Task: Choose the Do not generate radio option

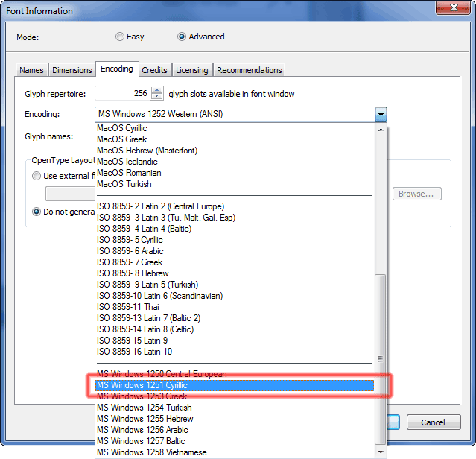Action: (37, 212)
